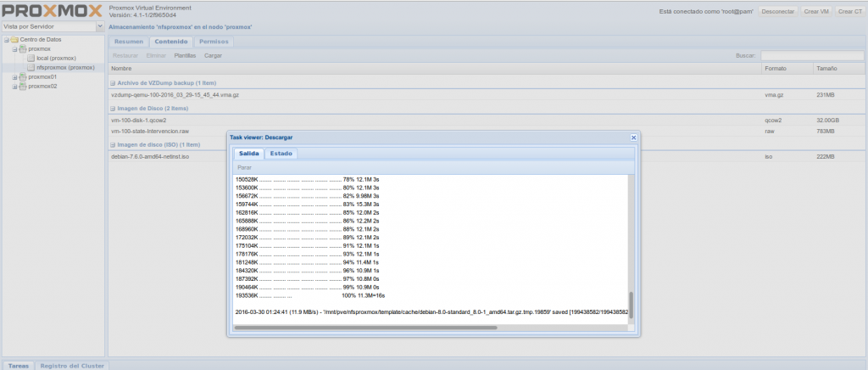Switch to the Resumen tab
868x370 pixels.
pos(129,41)
